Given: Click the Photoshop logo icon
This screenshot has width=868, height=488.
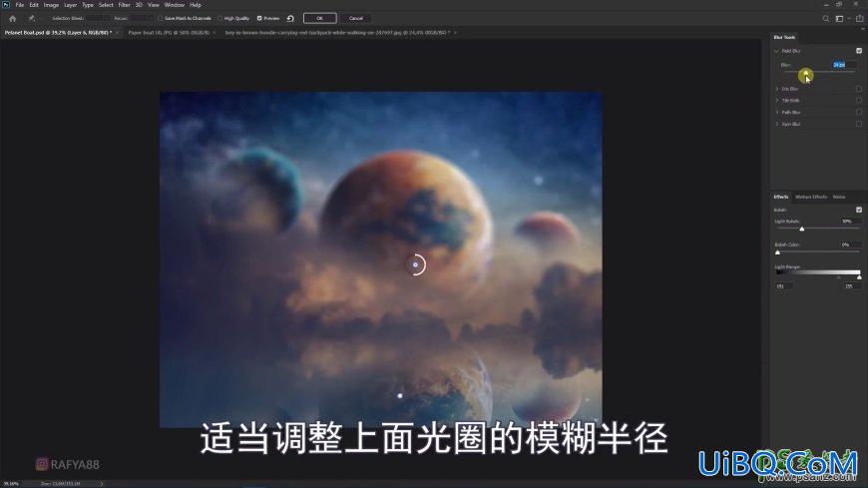Looking at the screenshot, I should coord(6,4).
